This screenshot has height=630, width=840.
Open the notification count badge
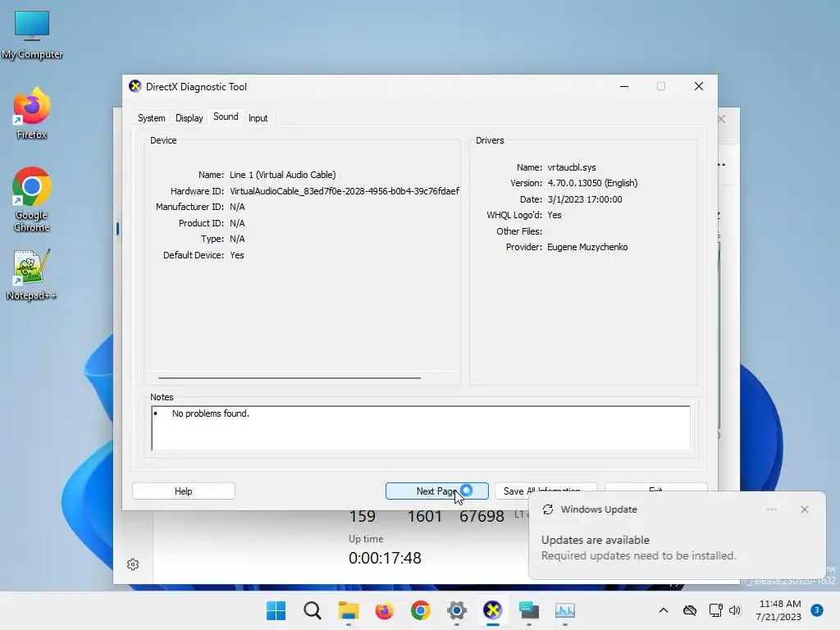[817, 609]
